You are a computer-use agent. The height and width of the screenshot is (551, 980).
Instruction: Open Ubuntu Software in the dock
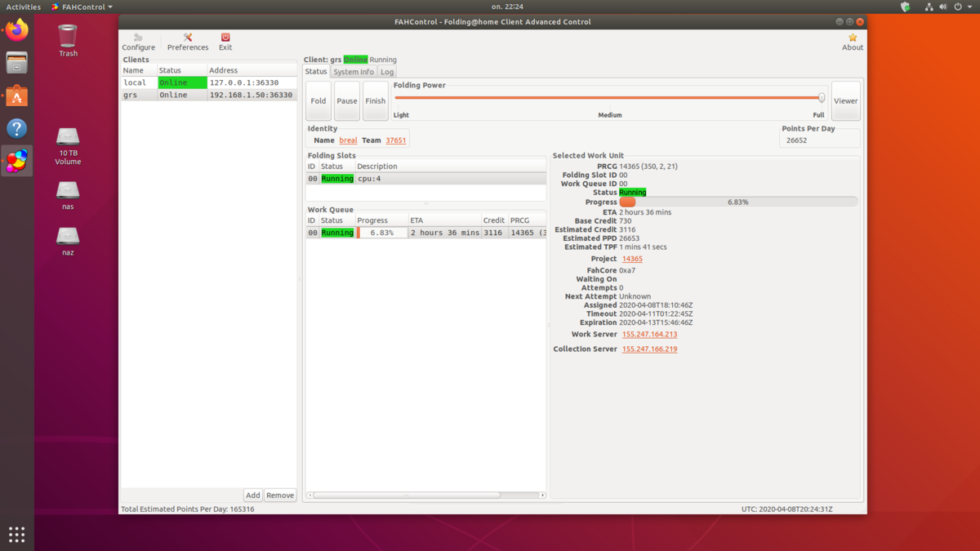16,96
